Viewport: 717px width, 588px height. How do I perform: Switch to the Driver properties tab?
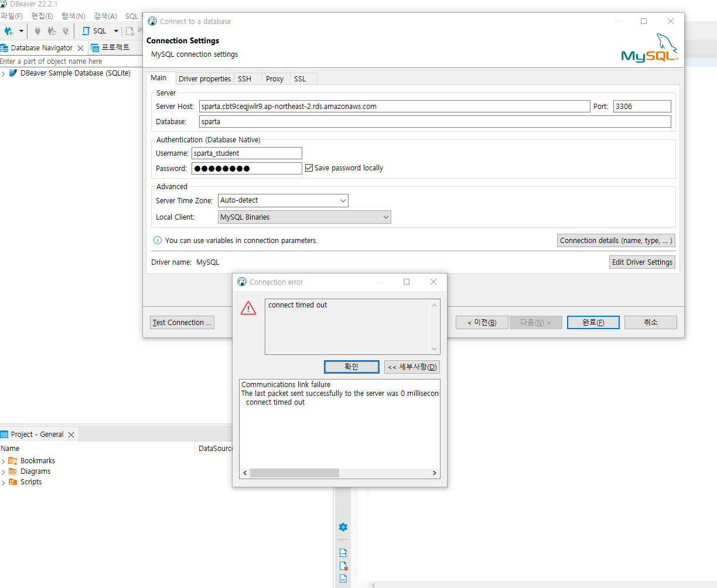click(x=204, y=79)
